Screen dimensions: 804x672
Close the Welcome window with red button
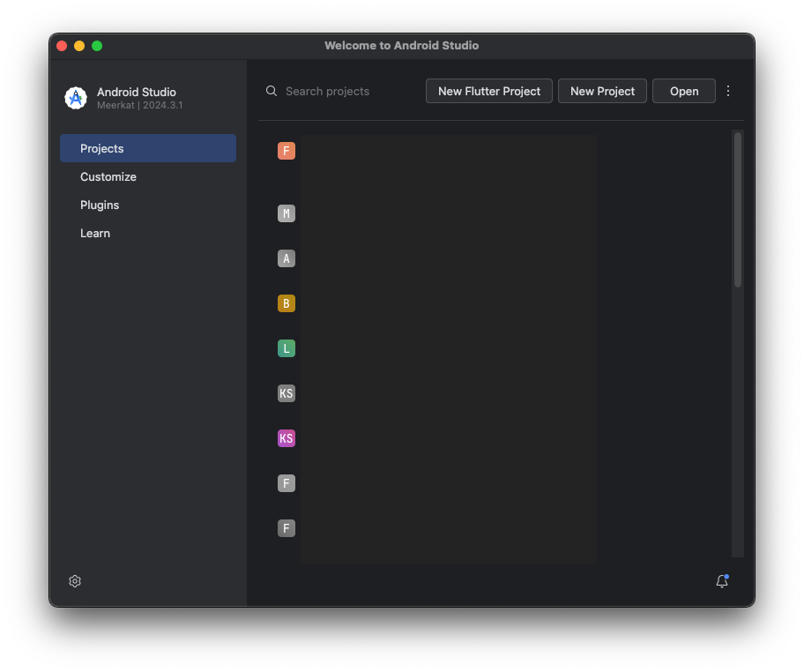pos(62,46)
